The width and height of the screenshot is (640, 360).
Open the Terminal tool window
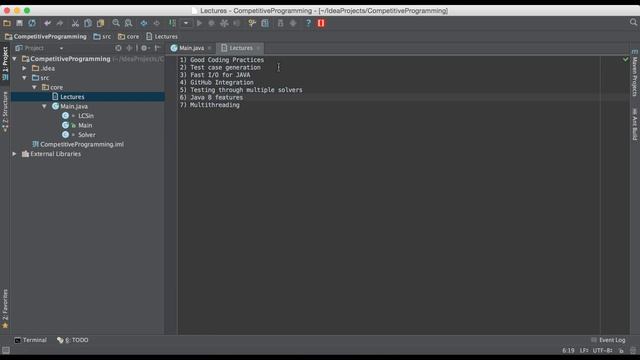click(x=31, y=340)
